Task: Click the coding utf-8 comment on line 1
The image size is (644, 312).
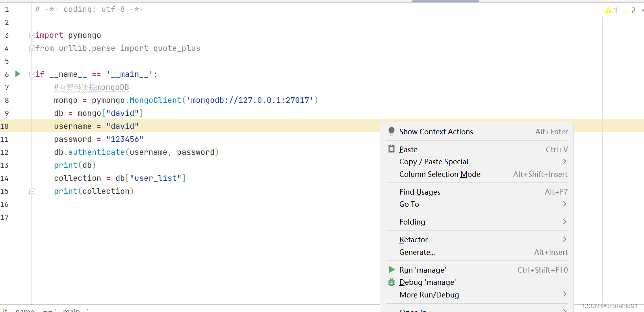Action: pyautogui.click(x=89, y=9)
